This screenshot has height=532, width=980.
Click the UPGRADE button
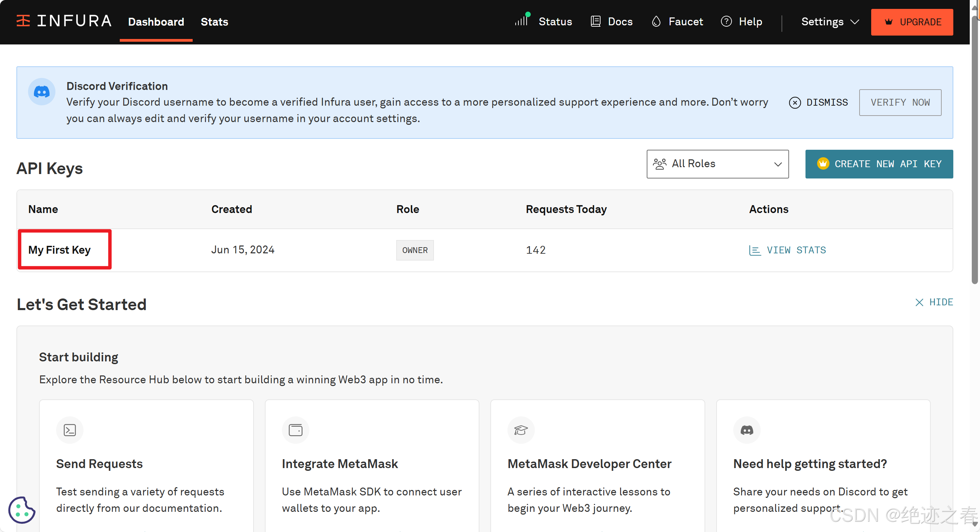(x=912, y=22)
